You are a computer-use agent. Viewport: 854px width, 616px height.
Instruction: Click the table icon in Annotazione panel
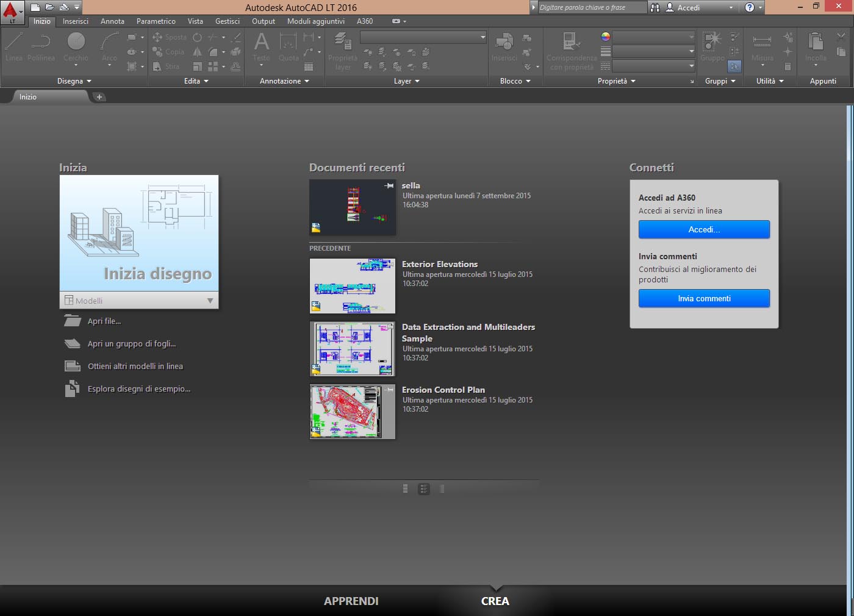(x=309, y=66)
